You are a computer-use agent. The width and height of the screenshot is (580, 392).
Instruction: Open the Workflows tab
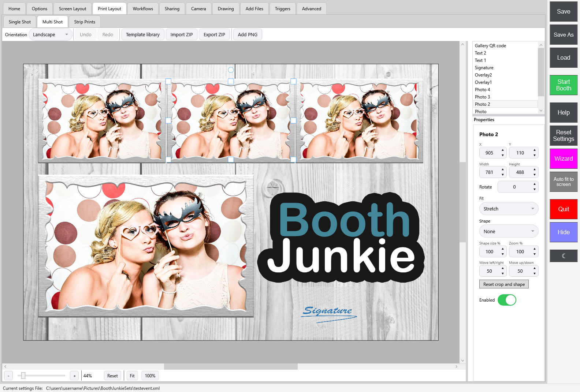[x=143, y=9]
